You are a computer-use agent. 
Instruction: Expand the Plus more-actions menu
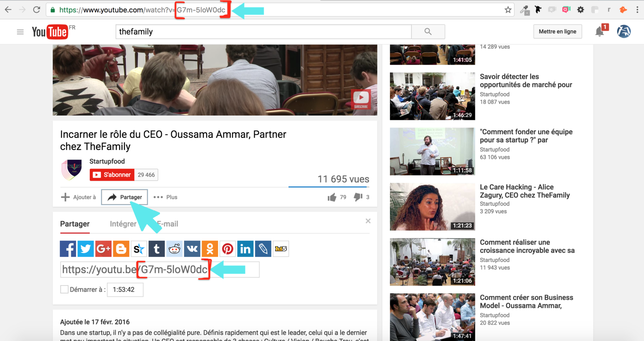coord(165,197)
